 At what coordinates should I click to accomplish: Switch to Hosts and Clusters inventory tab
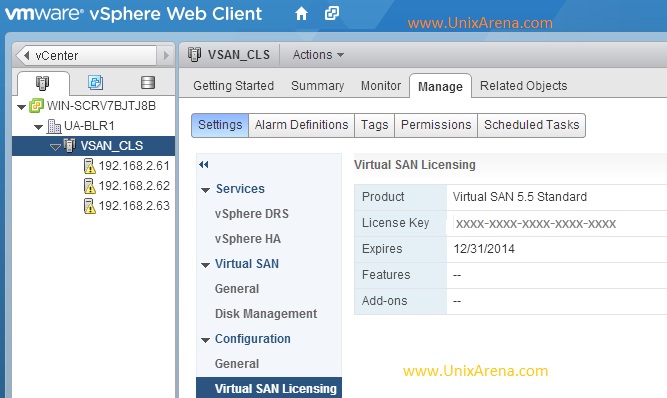click(43, 83)
